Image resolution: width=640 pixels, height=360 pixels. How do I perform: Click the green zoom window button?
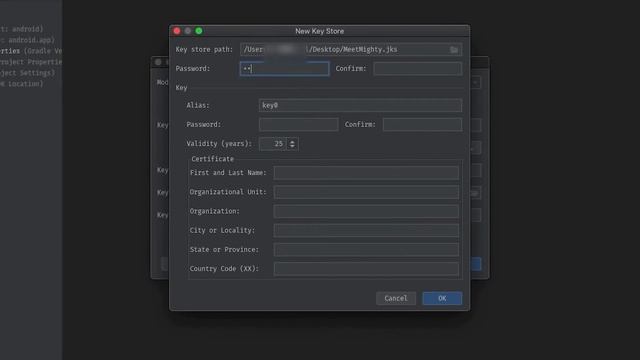199,31
